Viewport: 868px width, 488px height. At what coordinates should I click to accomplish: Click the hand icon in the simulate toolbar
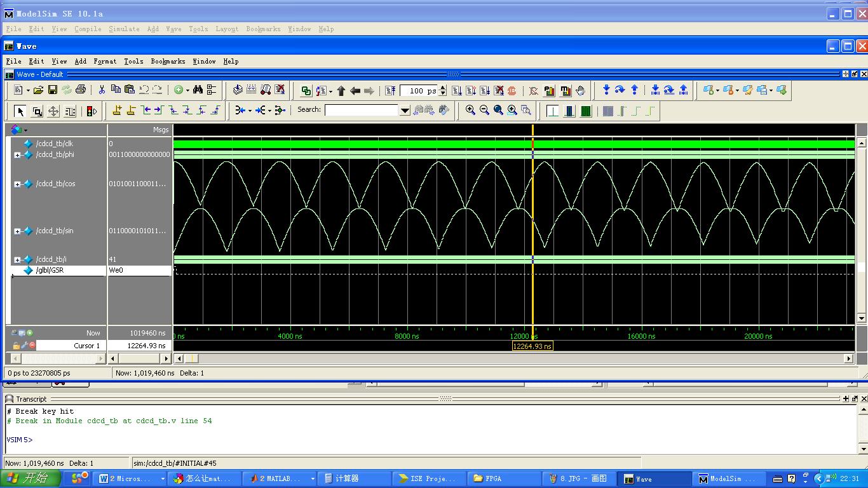click(580, 91)
